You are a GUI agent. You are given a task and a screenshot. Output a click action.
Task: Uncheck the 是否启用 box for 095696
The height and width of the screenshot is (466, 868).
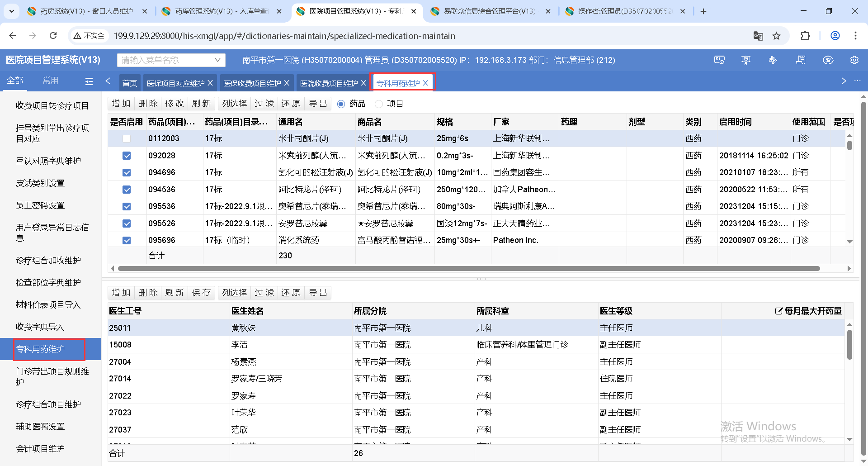pos(127,240)
